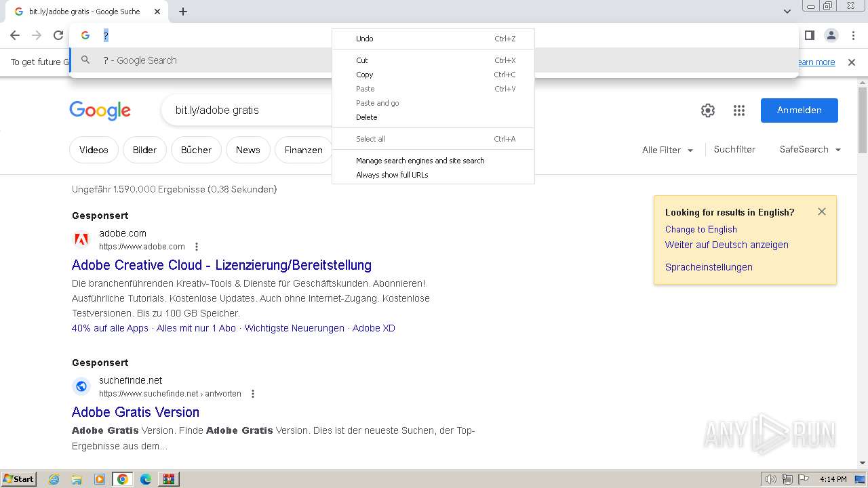Click the Adobe favicon in first ad
This screenshot has width=868, height=488.
[81, 239]
